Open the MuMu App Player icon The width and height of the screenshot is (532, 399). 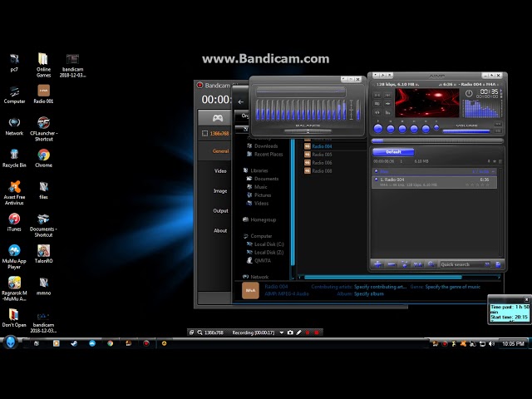pyautogui.click(x=14, y=257)
